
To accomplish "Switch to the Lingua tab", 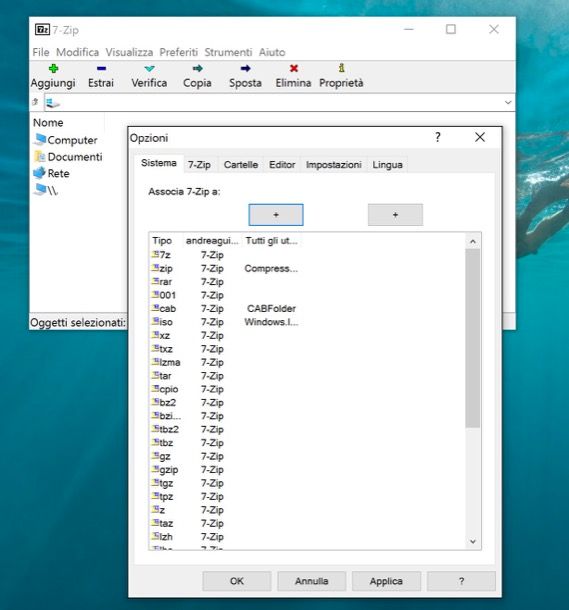I will 387,165.
